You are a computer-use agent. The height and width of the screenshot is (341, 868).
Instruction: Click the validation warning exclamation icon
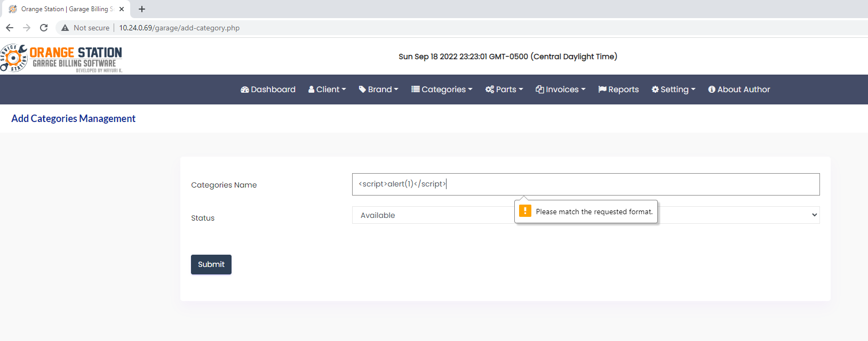pos(525,211)
